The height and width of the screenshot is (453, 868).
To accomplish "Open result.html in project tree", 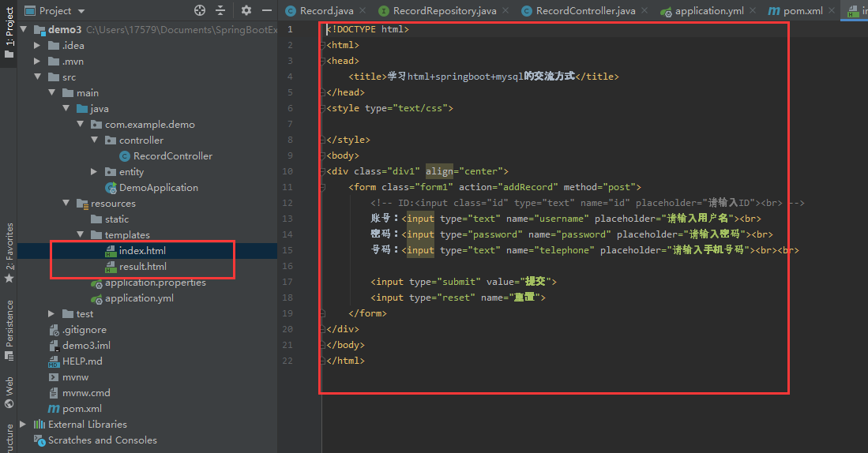I will click(x=143, y=267).
